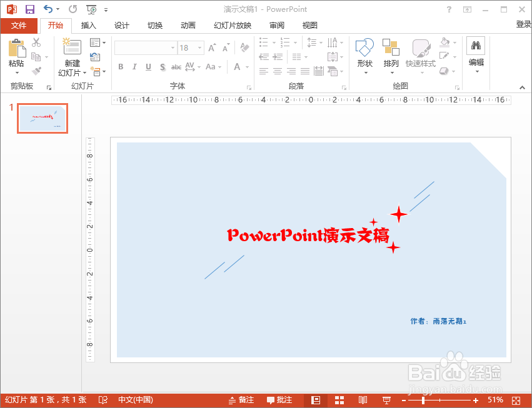Toggle underline formatting

pyautogui.click(x=148, y=67)
